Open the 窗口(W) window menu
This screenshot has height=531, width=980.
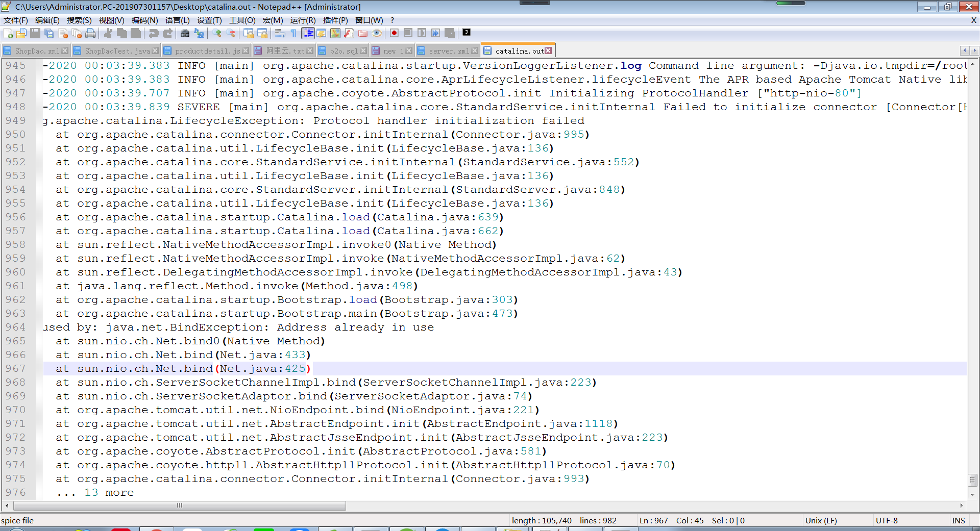[369, 20]
